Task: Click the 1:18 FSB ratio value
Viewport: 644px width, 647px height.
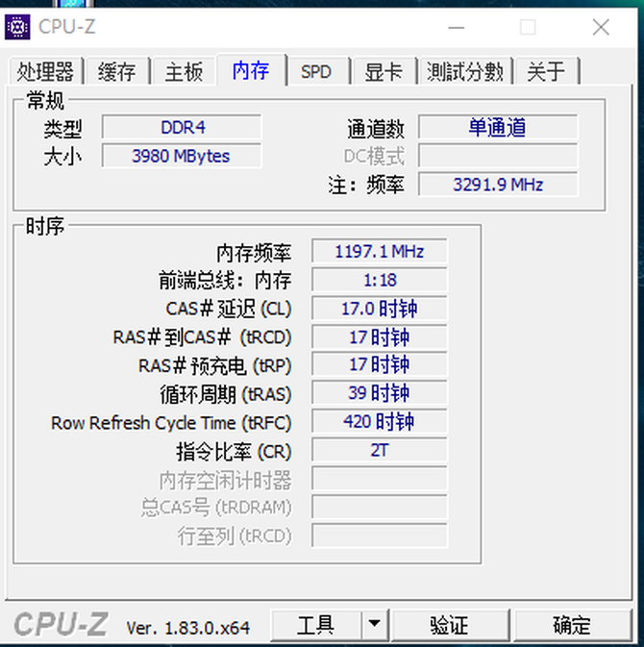Action: [x=380, y=280]
